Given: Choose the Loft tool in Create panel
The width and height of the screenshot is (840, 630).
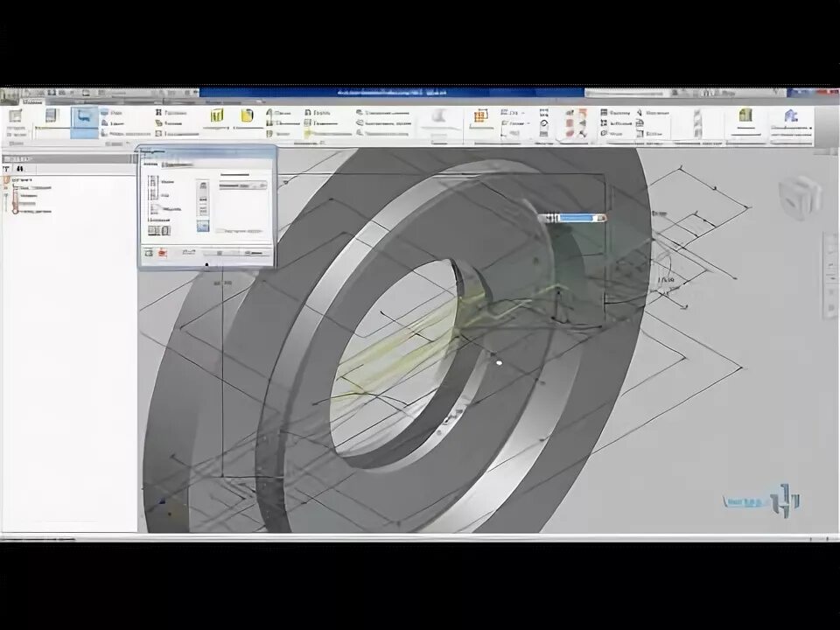Looking at the screenshot, I should 112,113.
